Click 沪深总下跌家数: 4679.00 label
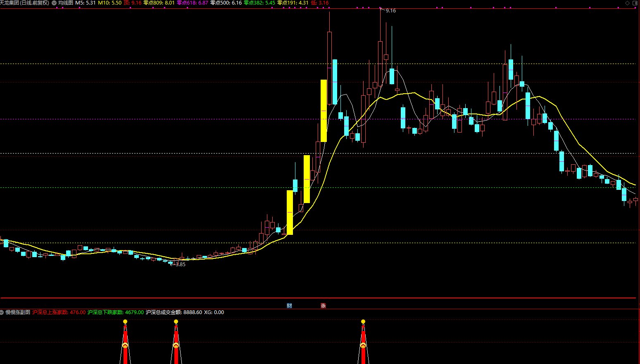This screenshot has height=364, width=640. 116,312
